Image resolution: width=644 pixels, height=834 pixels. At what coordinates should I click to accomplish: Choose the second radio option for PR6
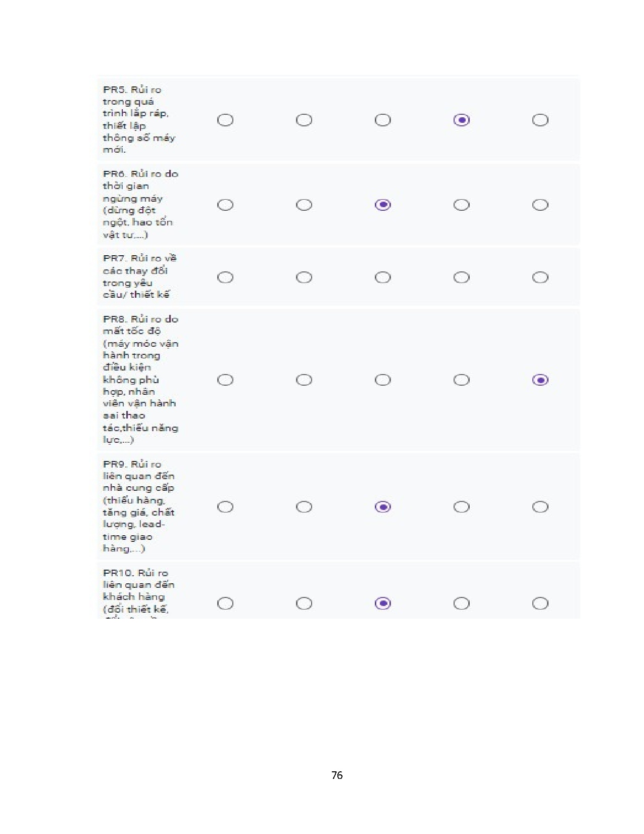[304, 205]
